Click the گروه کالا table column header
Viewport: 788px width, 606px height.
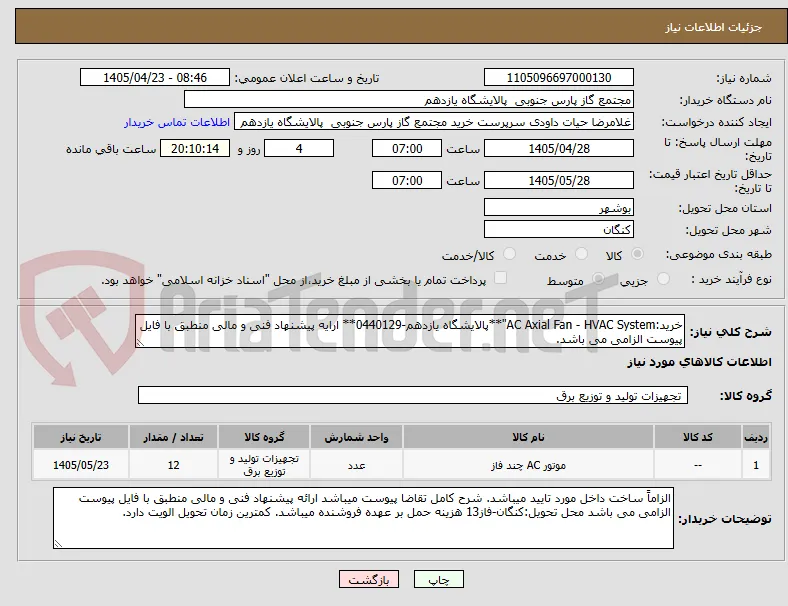[264, 437]
